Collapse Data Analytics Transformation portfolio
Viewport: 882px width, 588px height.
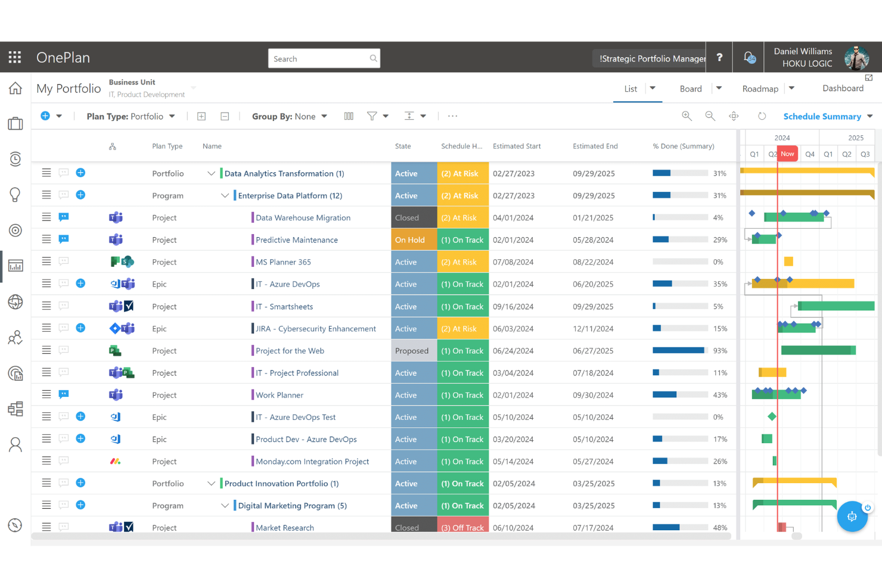(x=211, y=173)
